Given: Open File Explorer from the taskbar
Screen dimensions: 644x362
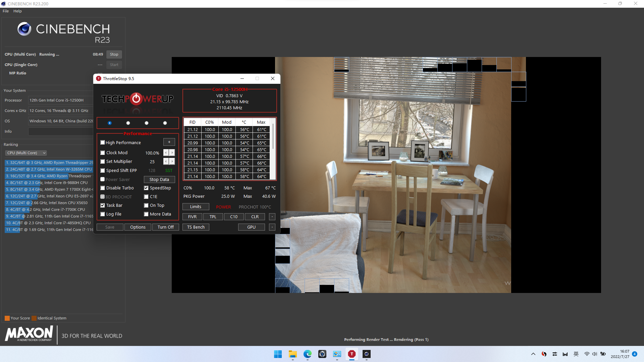Looking at the screenshot, I should pos(292,354).
